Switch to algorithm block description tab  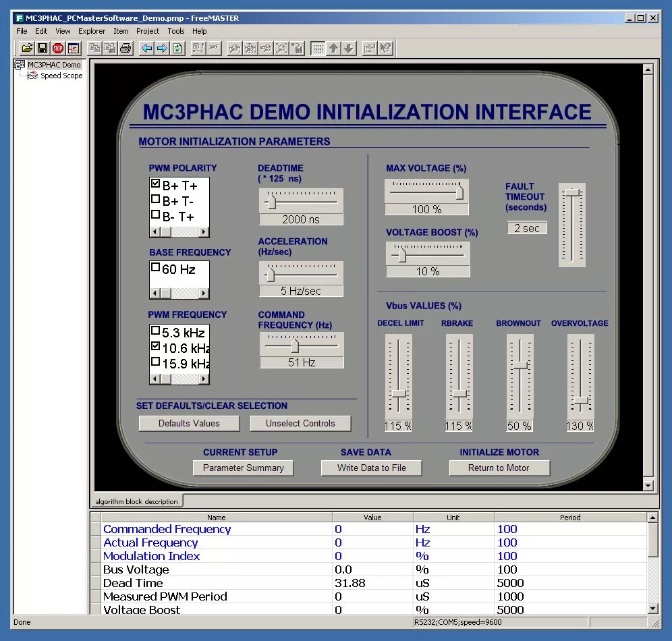tap(137, 501)
